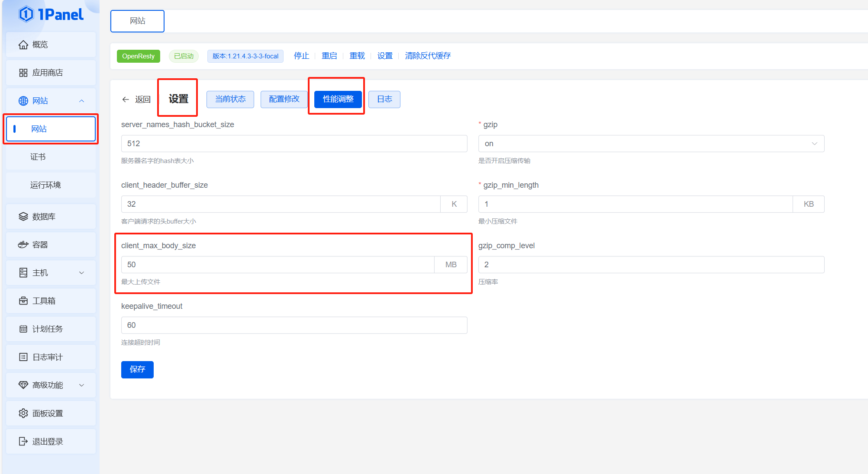Screen dimensions: 868x474
Task: Click the Database stack icon
Action: pos(23,217)
